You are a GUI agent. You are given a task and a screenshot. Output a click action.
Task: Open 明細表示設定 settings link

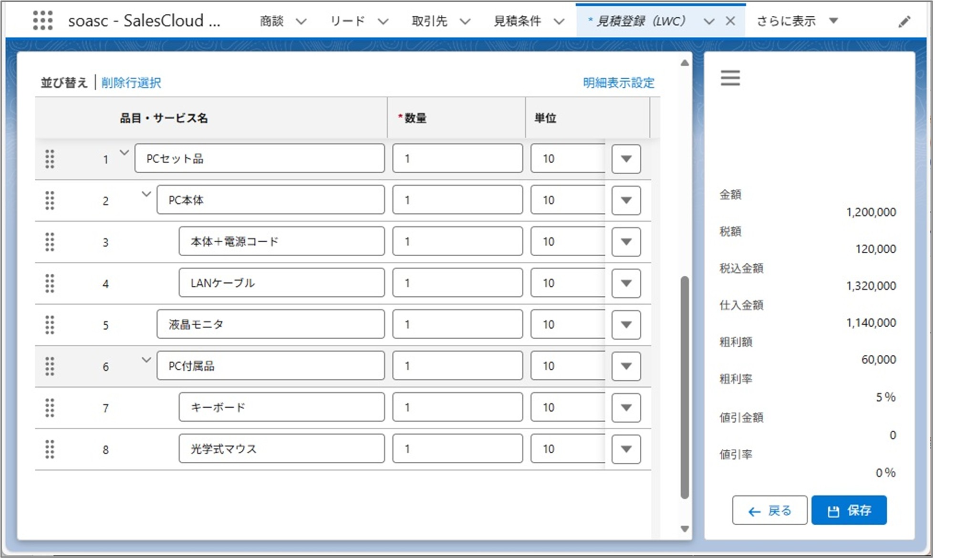pos(618,83)
